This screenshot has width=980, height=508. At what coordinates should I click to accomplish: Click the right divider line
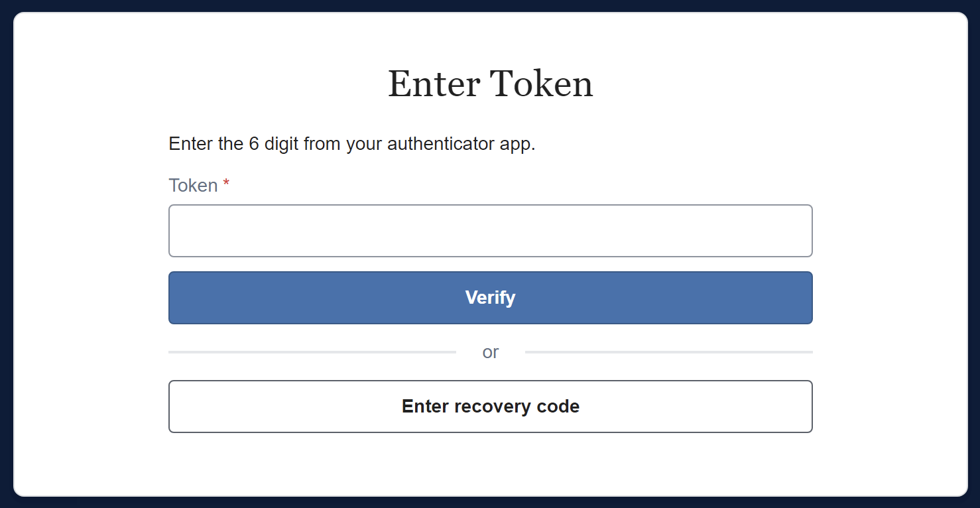tap(670, 351)
